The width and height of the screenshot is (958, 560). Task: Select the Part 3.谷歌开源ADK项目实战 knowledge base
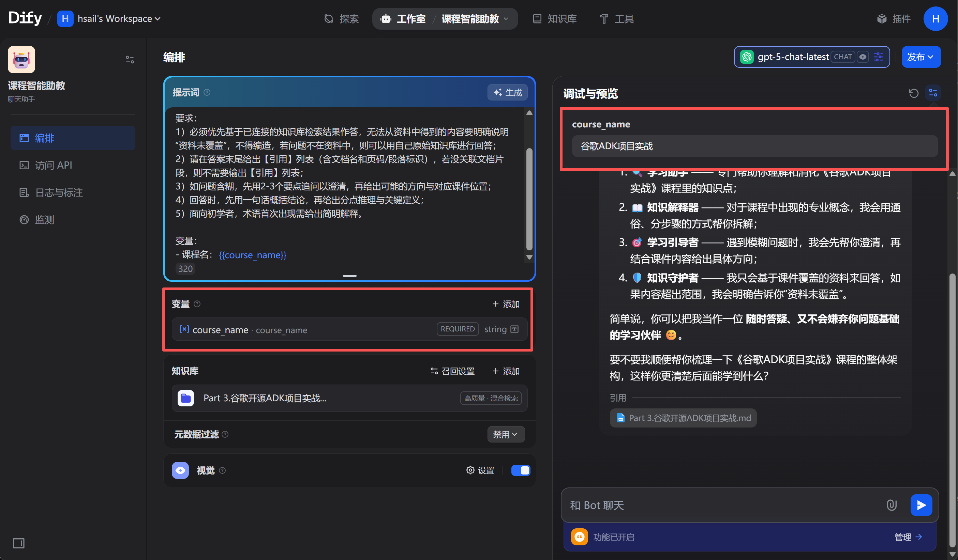[x=349, y=398]
